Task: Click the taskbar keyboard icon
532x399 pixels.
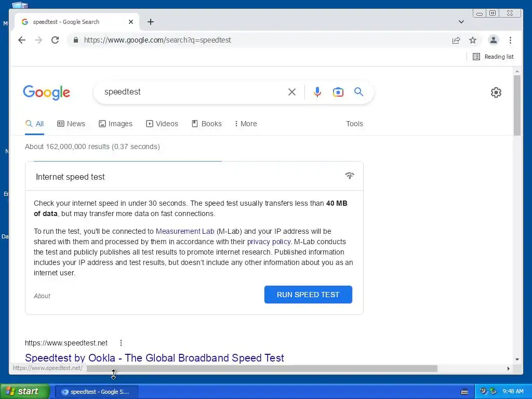Action: (464, 392)
